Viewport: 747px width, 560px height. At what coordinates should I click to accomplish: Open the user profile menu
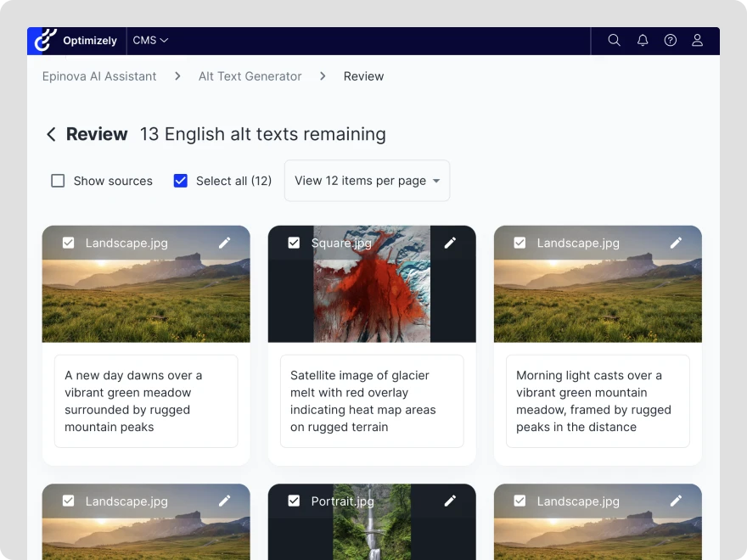[x=698, y=41]
